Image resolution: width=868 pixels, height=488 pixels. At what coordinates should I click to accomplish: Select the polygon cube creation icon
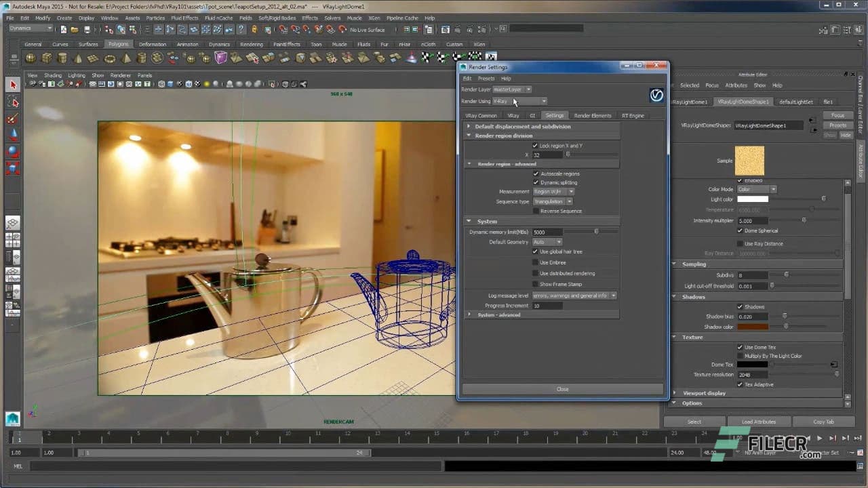tap(45, 59)
